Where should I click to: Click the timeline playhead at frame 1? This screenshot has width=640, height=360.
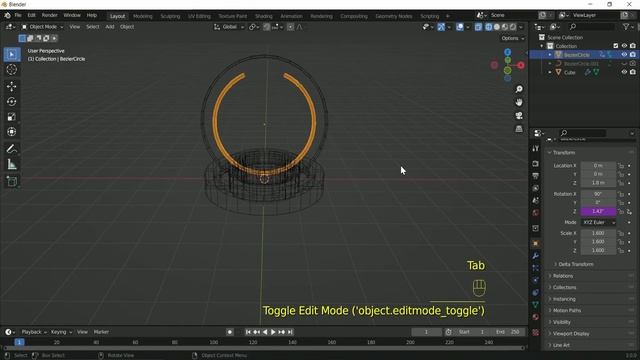[x=19, y=342]
